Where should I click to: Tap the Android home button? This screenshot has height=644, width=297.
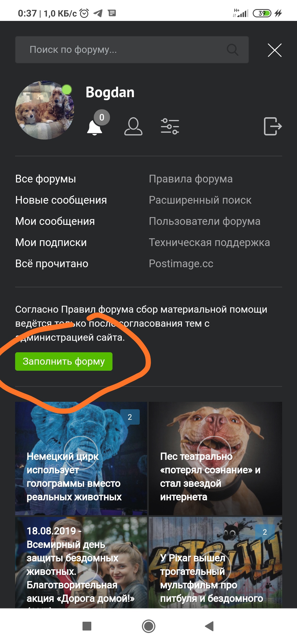pos(148,626)
